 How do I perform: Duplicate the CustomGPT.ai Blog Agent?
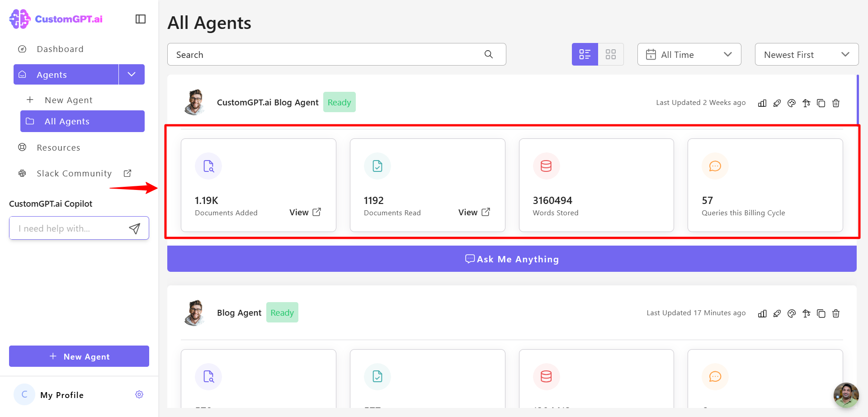tap(821, 103)
